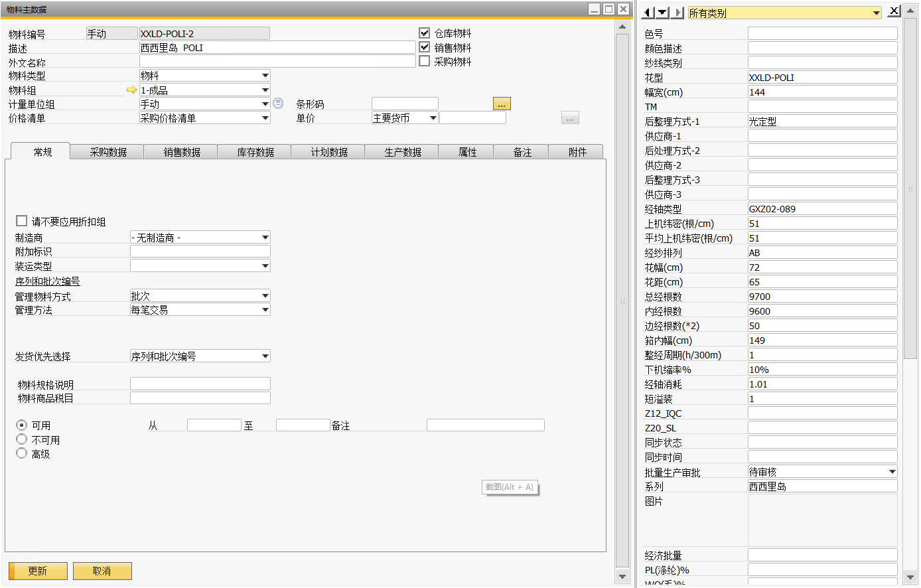Click down arrow of main form scrollbar

[x=622, y=577]
